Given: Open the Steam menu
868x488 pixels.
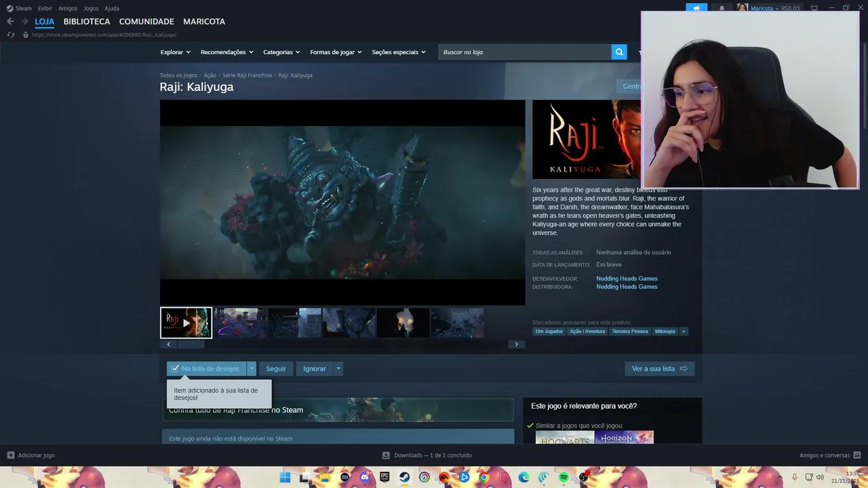Looking at the screenshot, I should [x=20, y=8].
